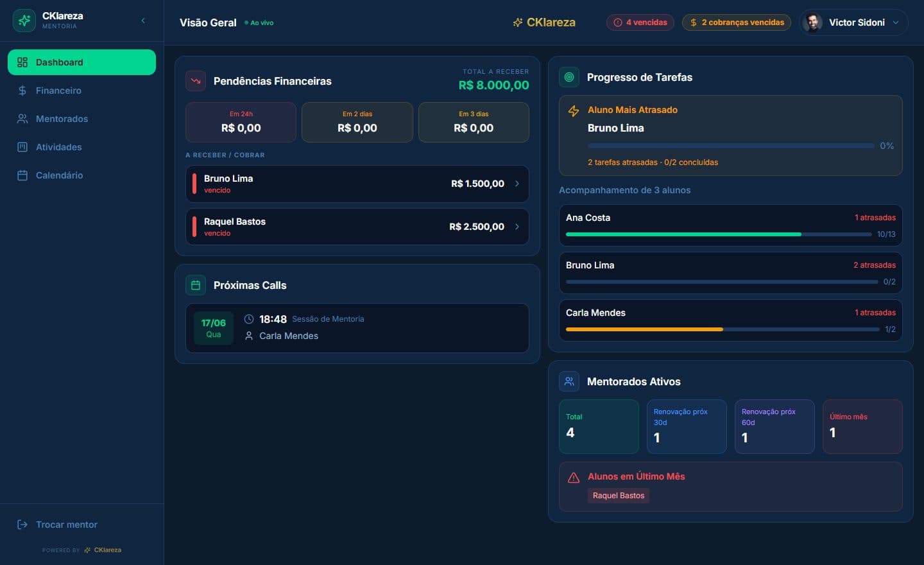The image size is (924, 565).
Task: Open the 2 cobranças vencidas badge
Action: click(737, 22)
